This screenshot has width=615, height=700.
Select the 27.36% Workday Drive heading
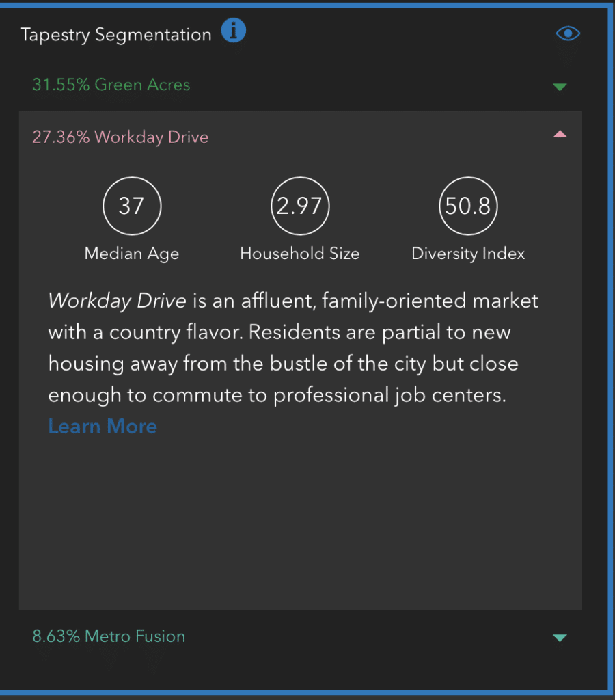[120, 137]
